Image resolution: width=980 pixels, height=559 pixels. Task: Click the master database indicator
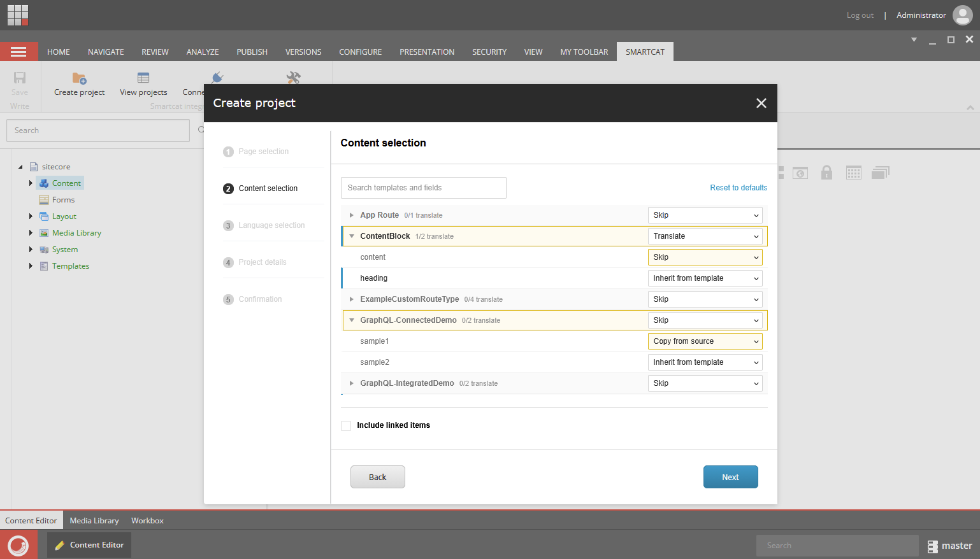pyautogui.click(x=949, y=546)
